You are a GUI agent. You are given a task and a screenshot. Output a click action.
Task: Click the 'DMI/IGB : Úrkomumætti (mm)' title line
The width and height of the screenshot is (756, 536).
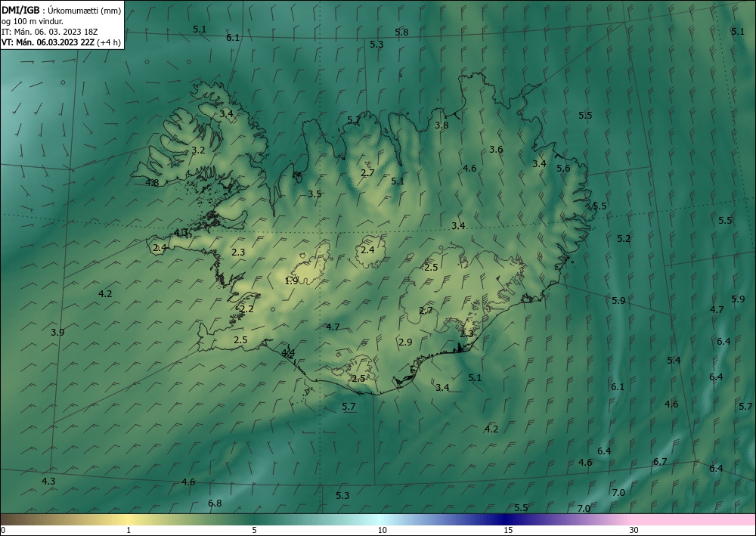click(61, 10)
